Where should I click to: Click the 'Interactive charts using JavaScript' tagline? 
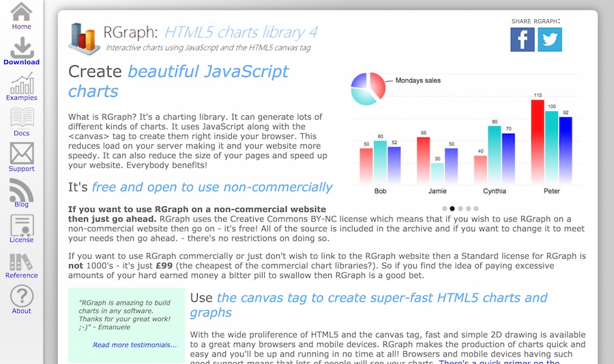point(208,48)
